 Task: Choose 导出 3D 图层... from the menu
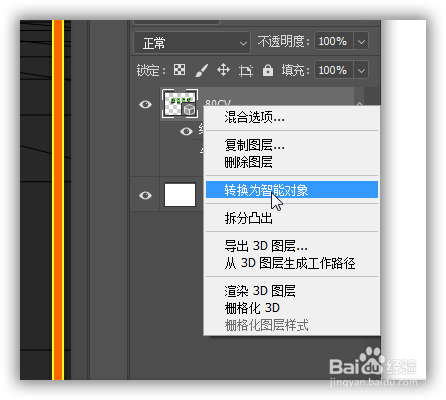click(292, 246)
